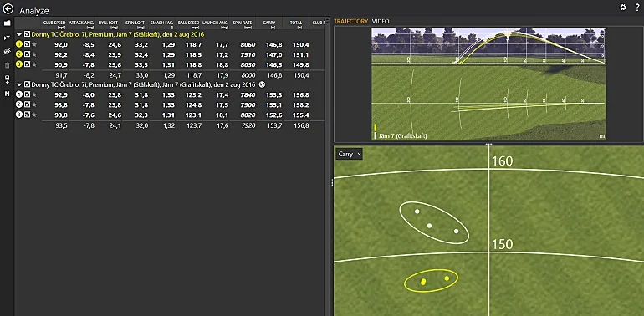Click the export report icon in sidebar

(x=7, y=79)
